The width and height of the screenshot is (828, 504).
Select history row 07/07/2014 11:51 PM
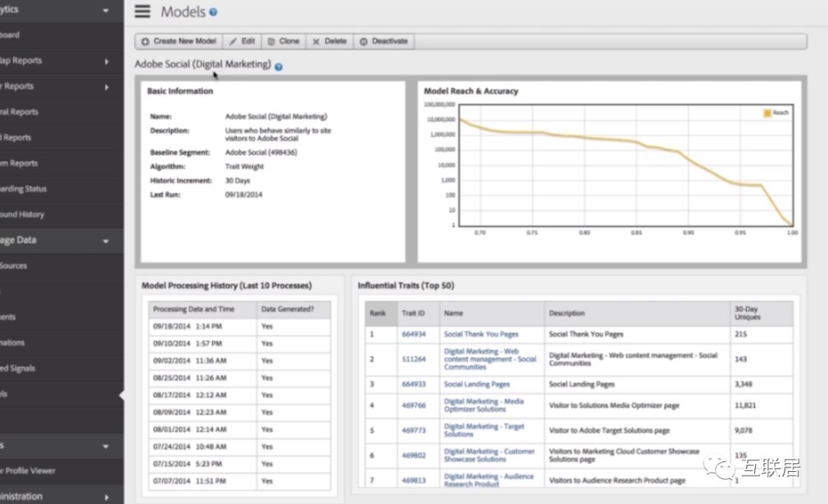pos(240,481)
